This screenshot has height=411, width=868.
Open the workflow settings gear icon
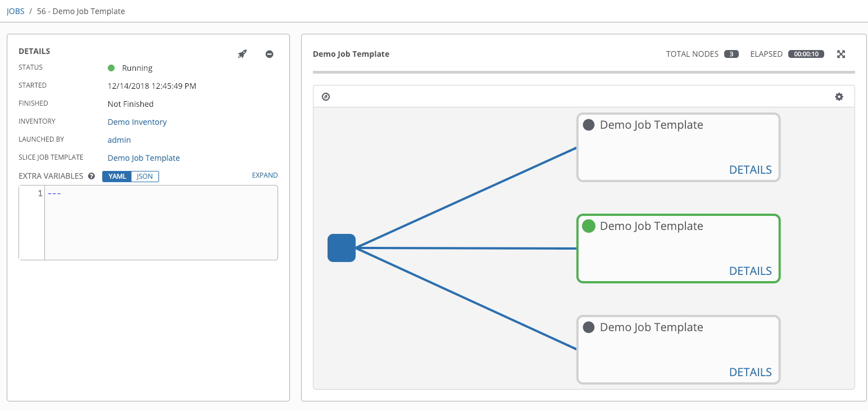(839, 97)
